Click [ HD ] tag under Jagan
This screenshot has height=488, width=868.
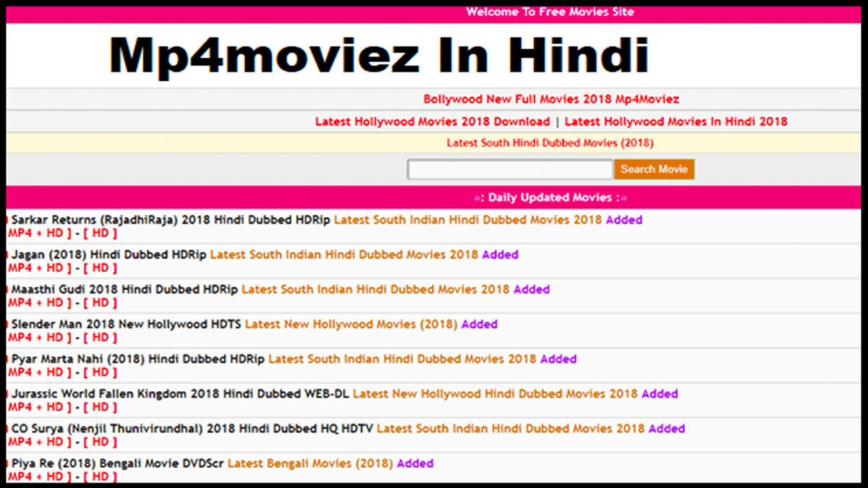[x=100, y=267]
